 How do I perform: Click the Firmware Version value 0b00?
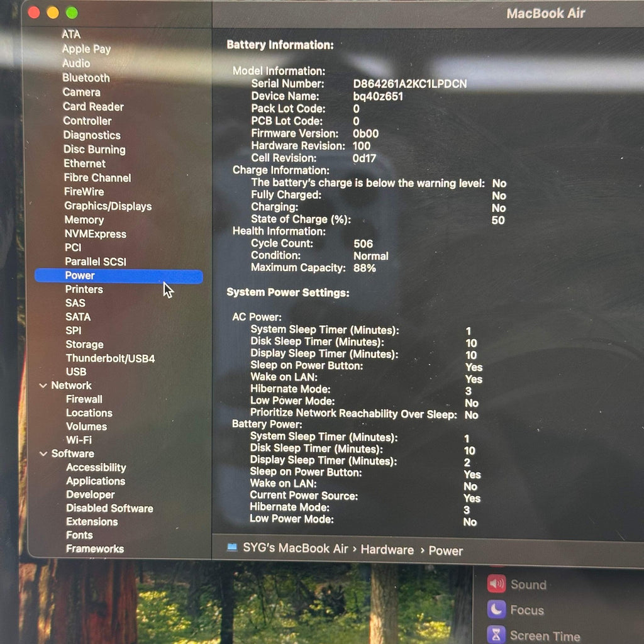365,133
